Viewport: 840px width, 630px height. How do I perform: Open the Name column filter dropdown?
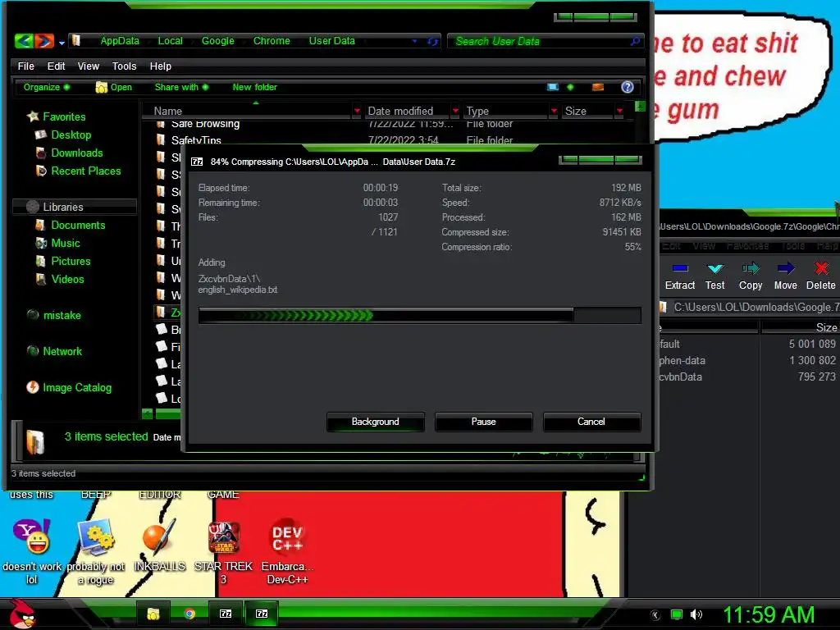click(357, 111)
